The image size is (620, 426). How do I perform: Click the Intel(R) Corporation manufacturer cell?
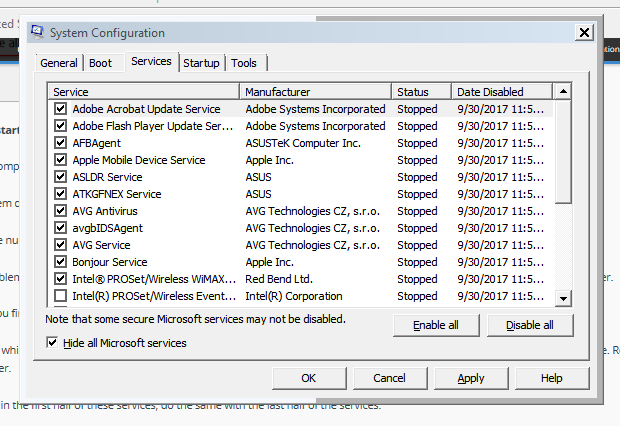pos(294,296)
